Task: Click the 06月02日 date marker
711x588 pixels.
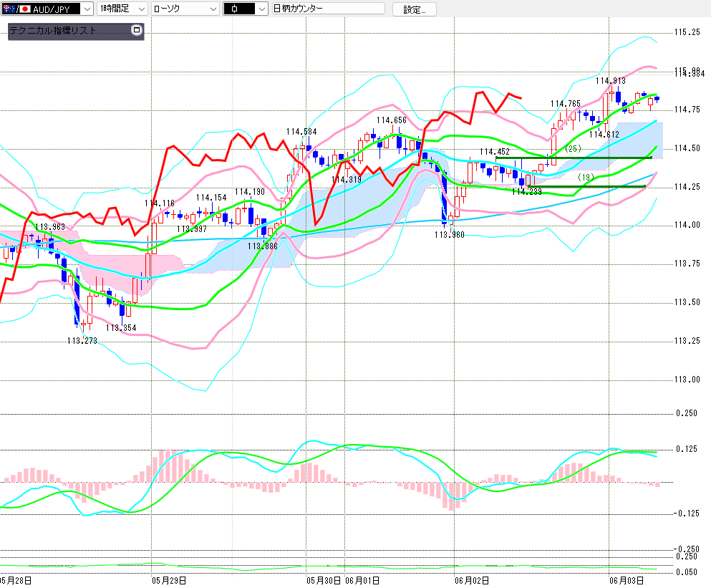Action: [x=472, y=581]
